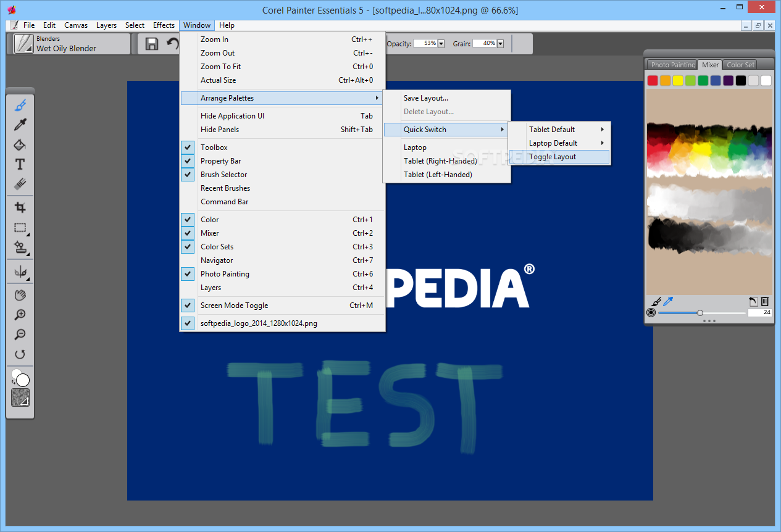The height and width of the screenshot is (532, 781).
Task: Click the Mixer brush size value field
Action: [760, 313]
